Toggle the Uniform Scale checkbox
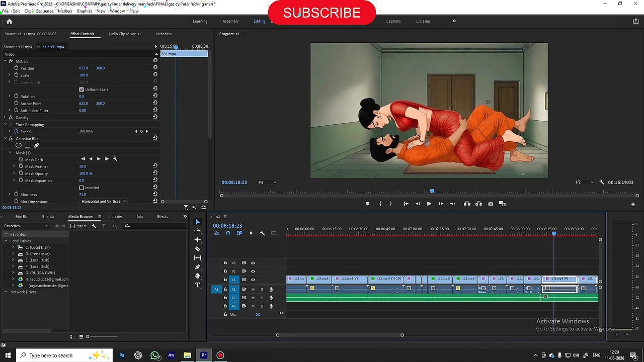The image size is (644, 362). pos(82,89)
